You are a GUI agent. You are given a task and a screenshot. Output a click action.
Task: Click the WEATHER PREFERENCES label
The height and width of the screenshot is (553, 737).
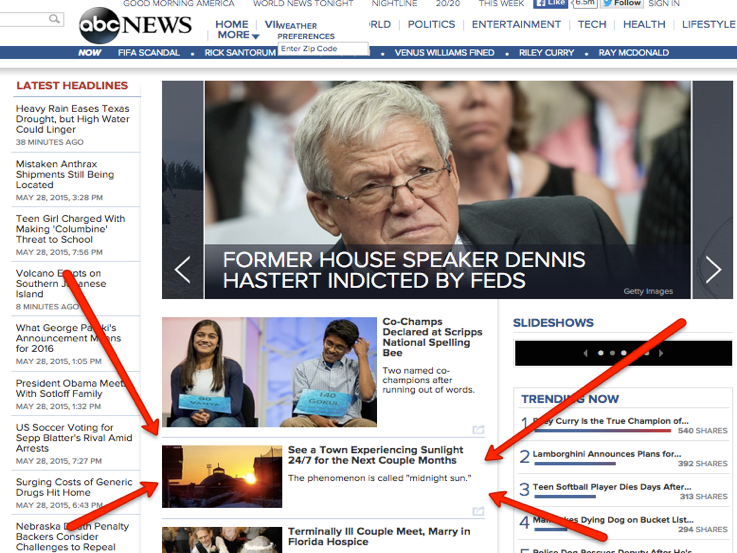[x=306, y=31]
